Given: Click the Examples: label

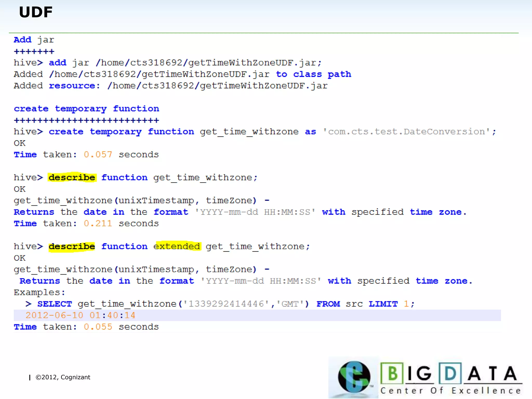Looking at the screenshot, I should (39, 292).
